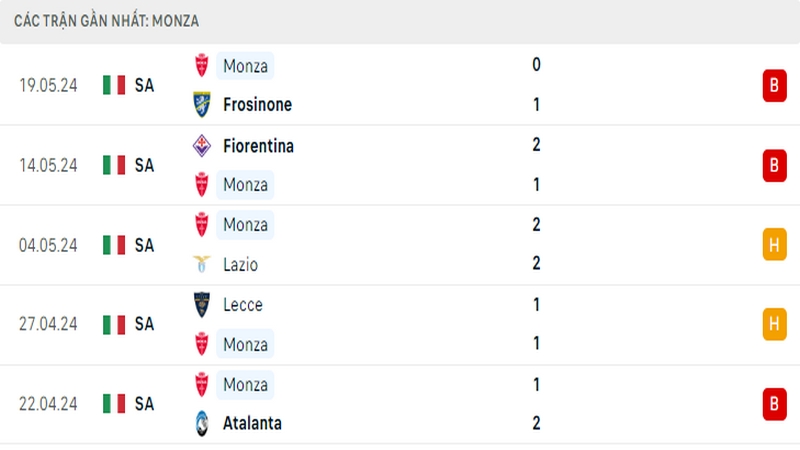Click the Lazio eagle crest
Screen dimensions: 800x450
pos(202,264)
